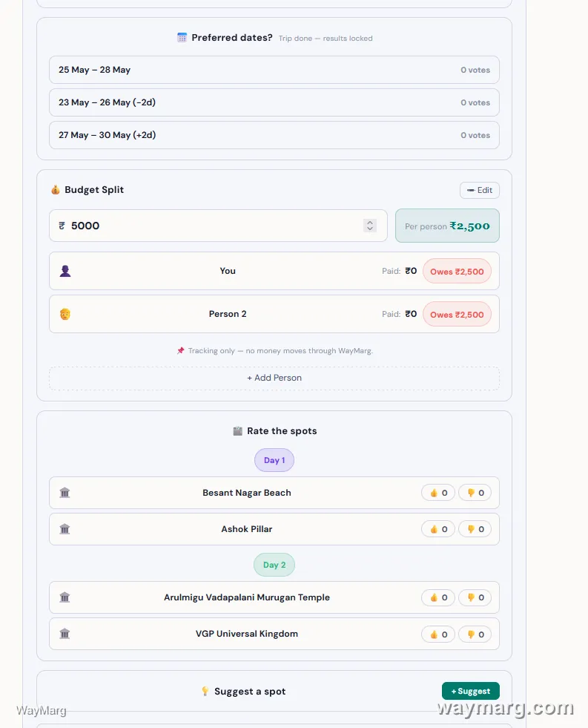Screen dimensions: 588x728
Task: Click the clapperboard icon beside Rate the spots
Action: 237,431
